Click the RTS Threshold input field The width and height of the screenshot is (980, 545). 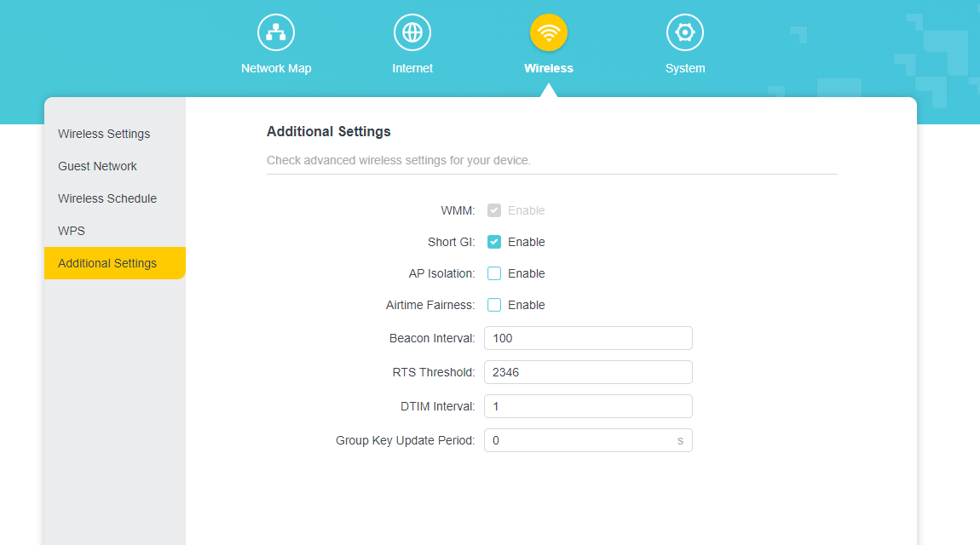tap(588, 372)
